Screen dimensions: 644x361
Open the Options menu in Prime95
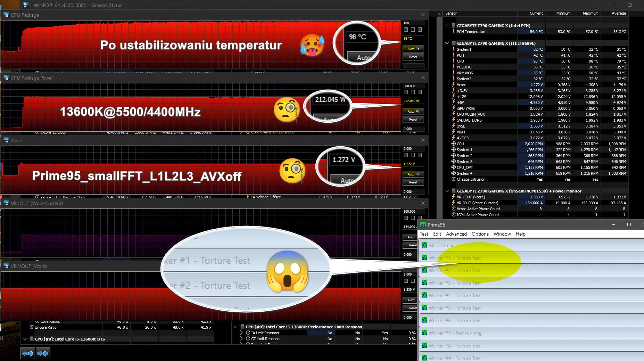(480, 234)
